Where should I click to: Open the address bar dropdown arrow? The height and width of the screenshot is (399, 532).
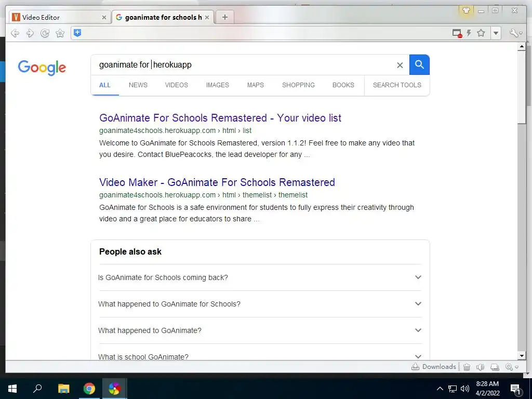pos(496,33)
